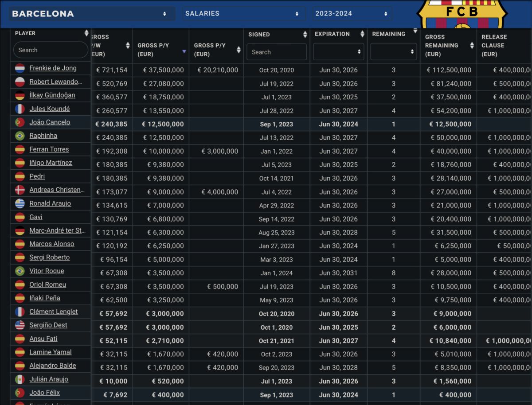Viewport: 532px width, 405px height.
Task: Sort by Gross Remaining column header
Action: tap(449, 45)
